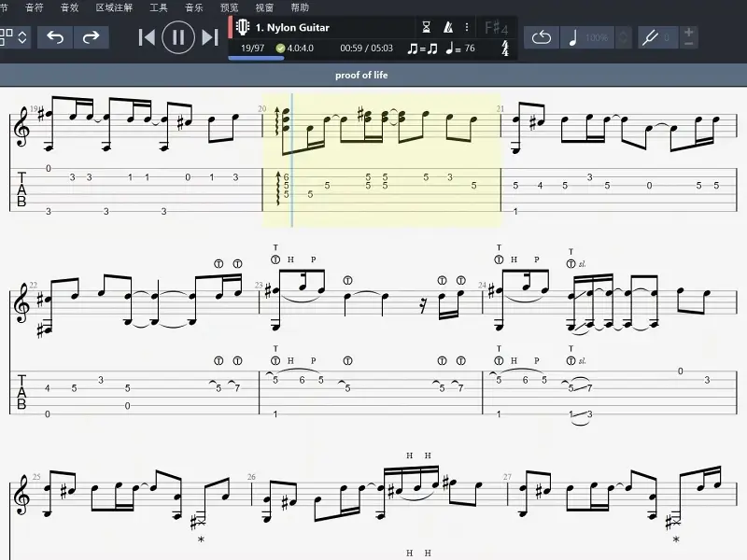
Task: Select the arpeggio chord tab 6-5-5 in bar 20
Action: (286, 185)
